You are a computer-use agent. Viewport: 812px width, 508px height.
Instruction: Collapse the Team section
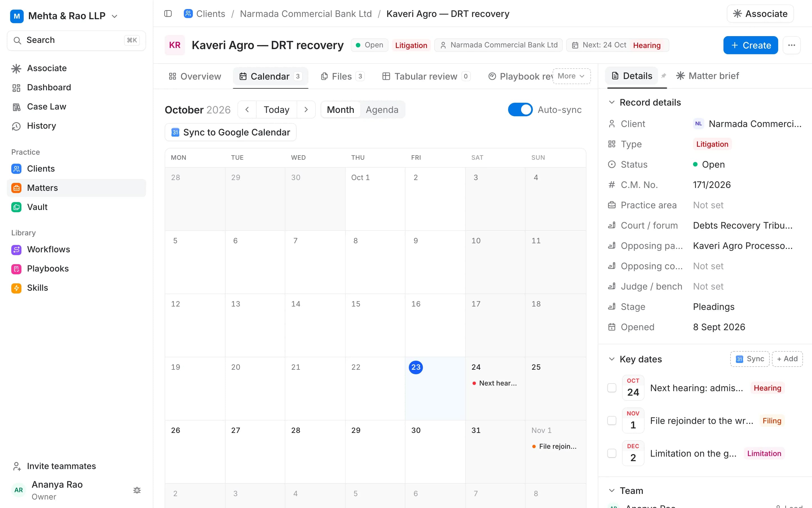[x=612, y=491]
